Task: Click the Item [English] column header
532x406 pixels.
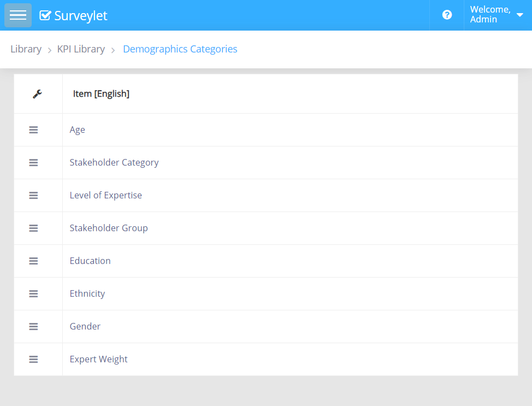Action: pos(101,94)
